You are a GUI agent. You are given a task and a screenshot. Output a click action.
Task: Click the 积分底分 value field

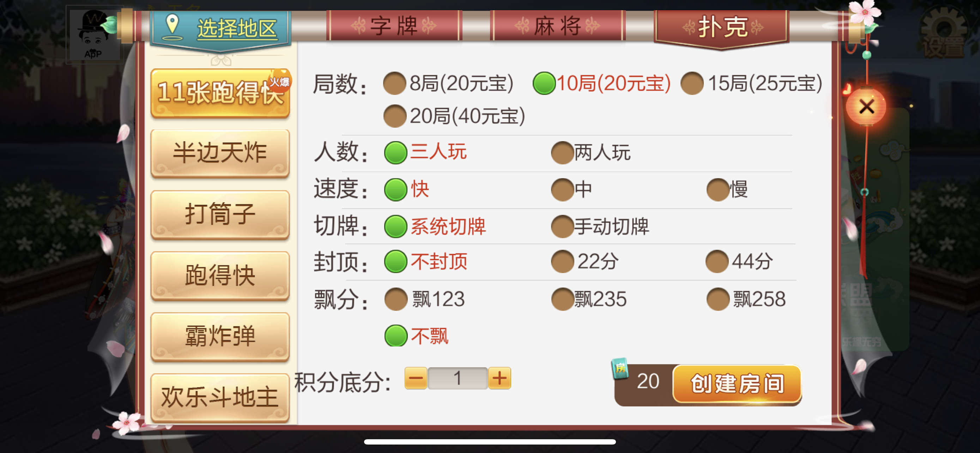pyautogui.click(x=458, y=379)
